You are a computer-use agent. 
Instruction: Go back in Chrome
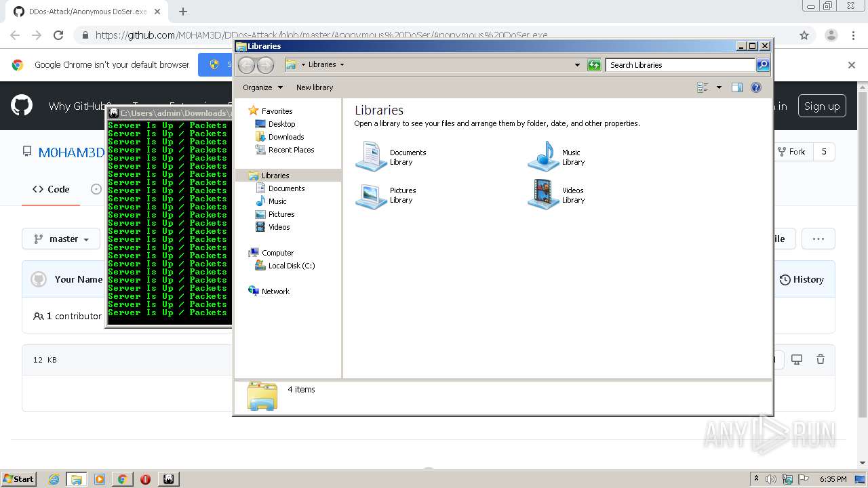[x=15, y=35]
